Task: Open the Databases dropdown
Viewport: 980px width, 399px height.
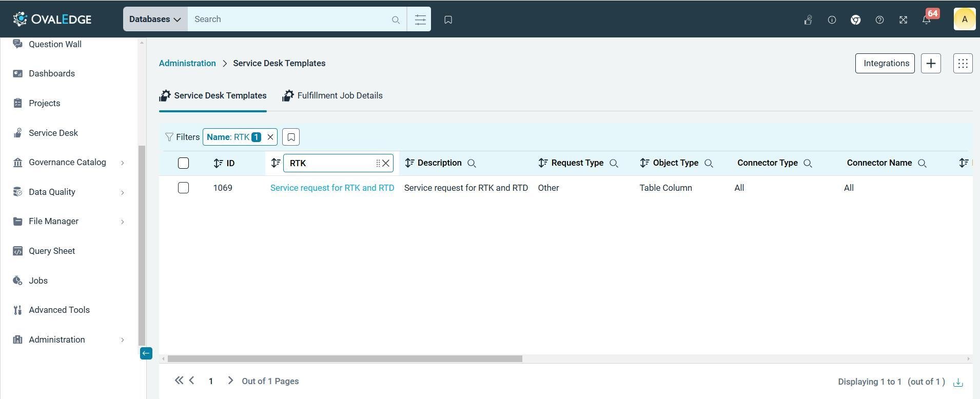Action: (x=155, y=19)
